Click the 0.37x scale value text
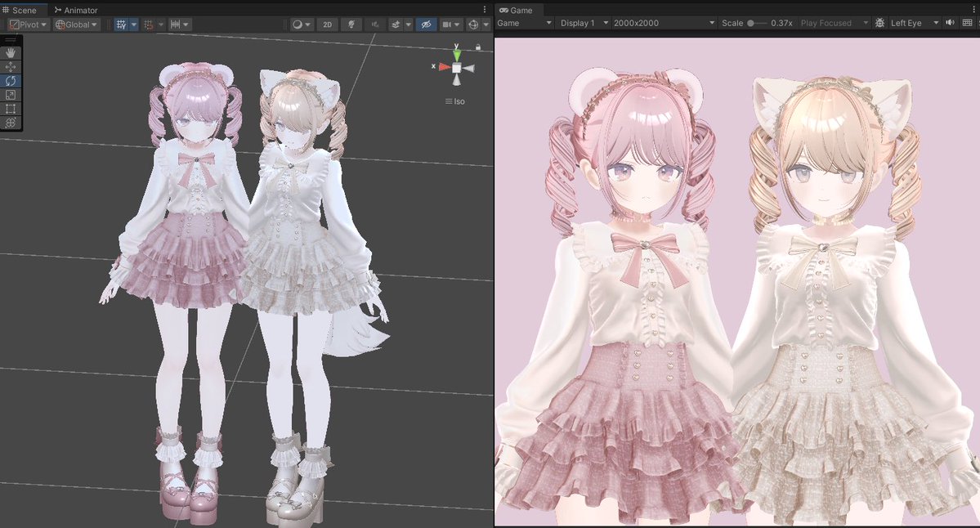 click(781, 23)
